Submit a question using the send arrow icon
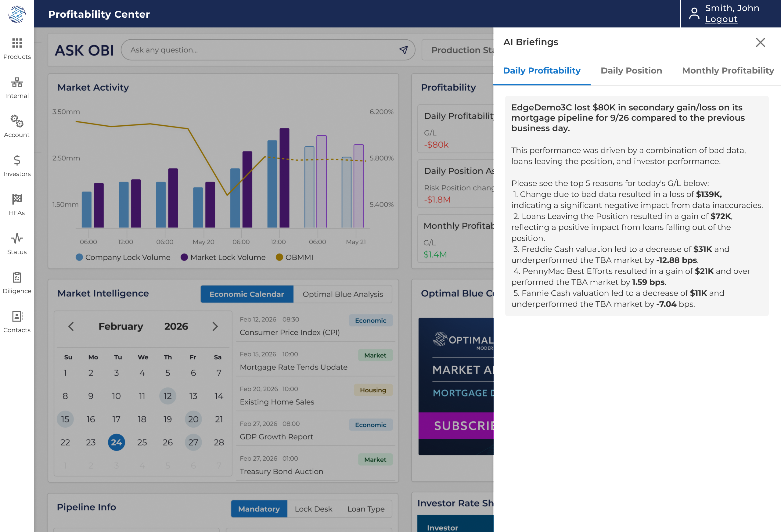This screenshot has width=781, height=532. (x=404, y=50)
